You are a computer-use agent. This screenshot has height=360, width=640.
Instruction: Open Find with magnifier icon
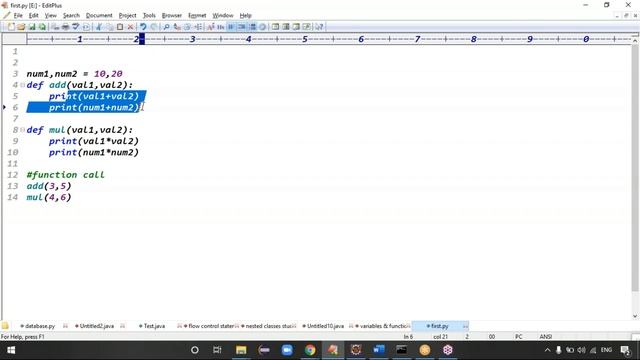tap(166, 27)
